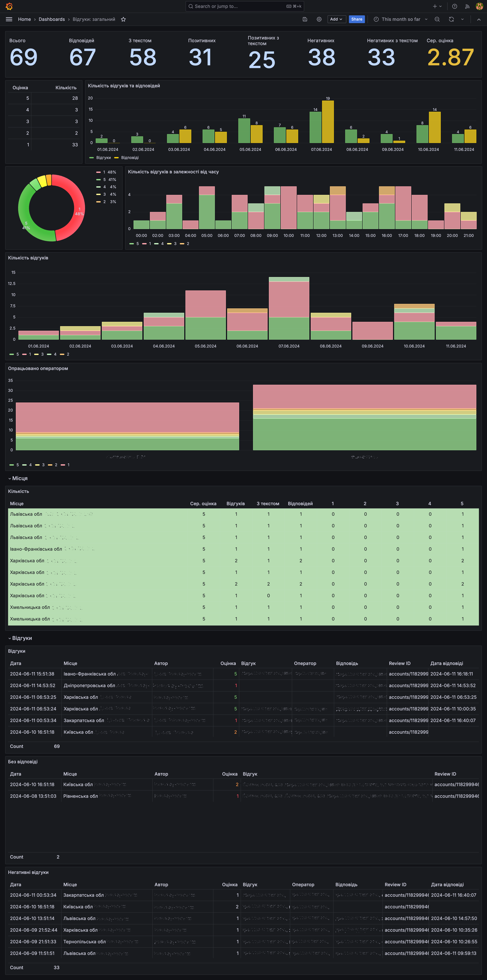Image resolution: width=487 pixels, height=980 pixels.
Task: Click the clock icon in time picker
Action: tap(376, 19)
